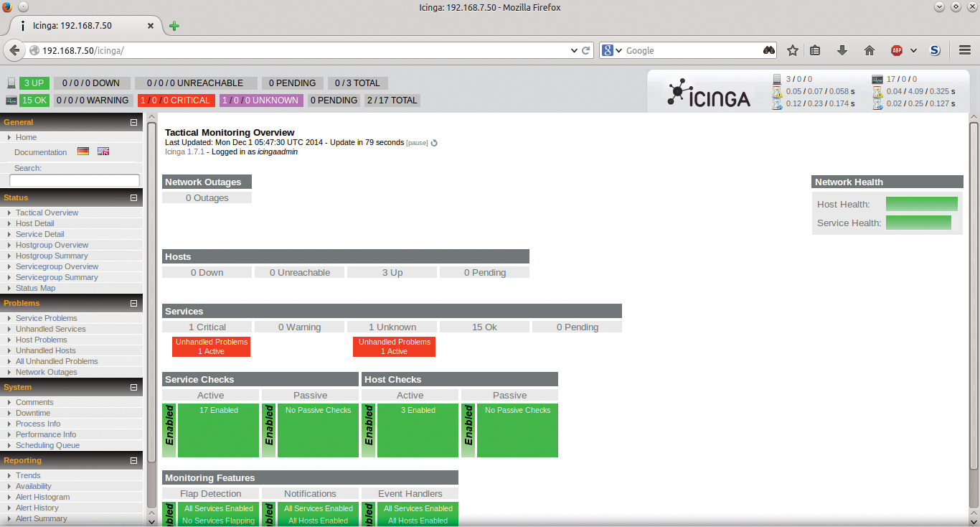Pause the automatic page refresh
The width and height of the screenshot is (980, 527).
[x=416, y=143]
